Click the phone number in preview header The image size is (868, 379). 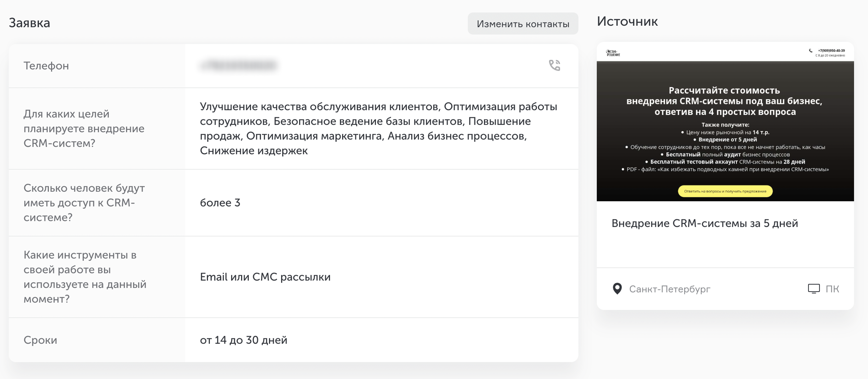coord(831,51)
